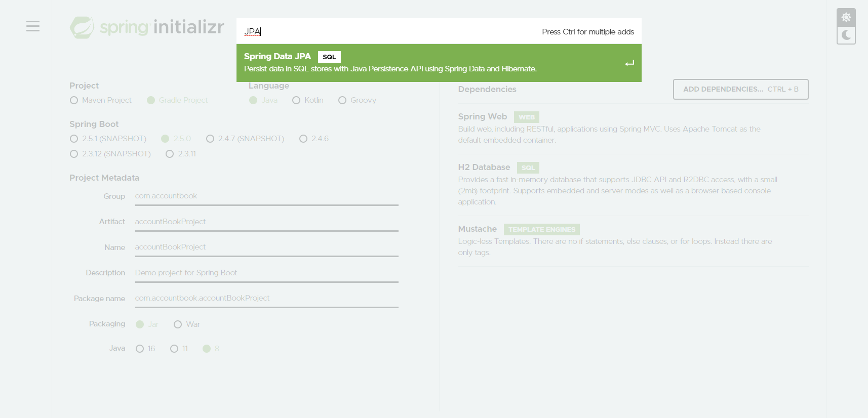Select Gradle Project radio button
The width and height of the screenshot is (868, 418).
[177, 100]
